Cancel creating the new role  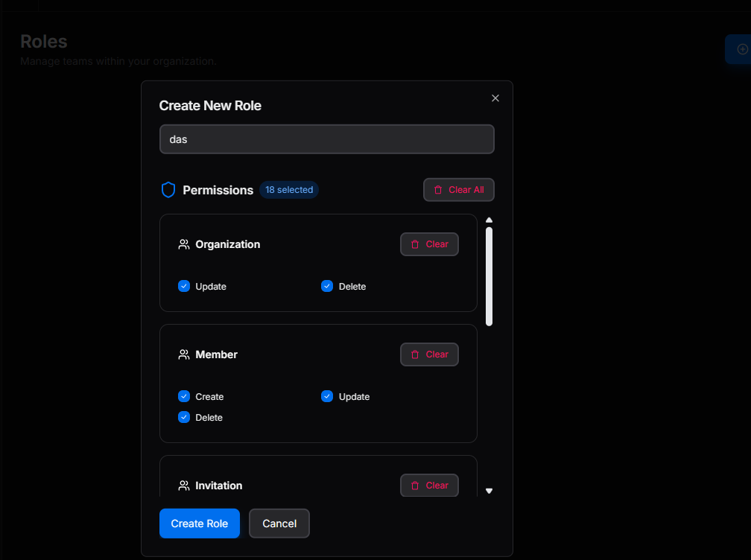click(279, 523)
